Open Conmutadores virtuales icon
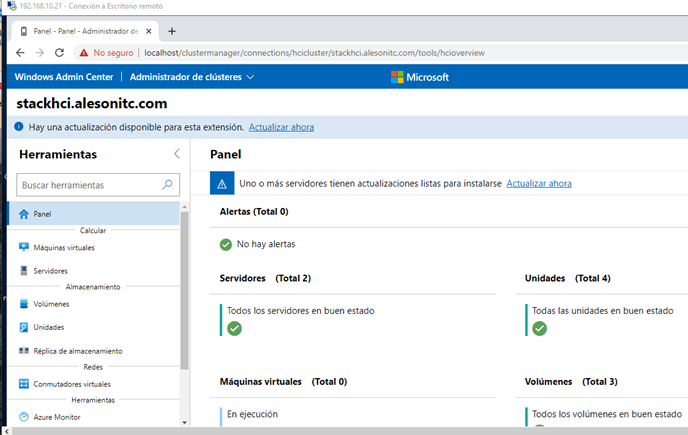 (x=24, y=384)
